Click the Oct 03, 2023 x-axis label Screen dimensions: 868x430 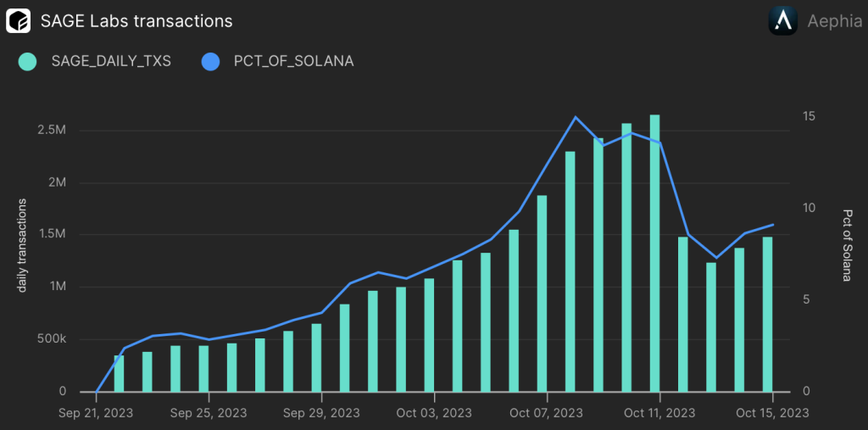point(433,412)
